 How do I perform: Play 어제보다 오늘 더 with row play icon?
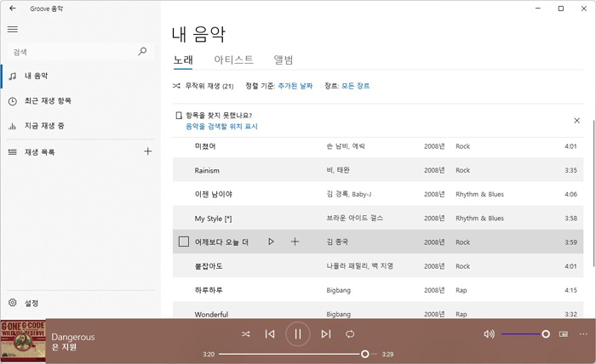(x=271, y=242)
